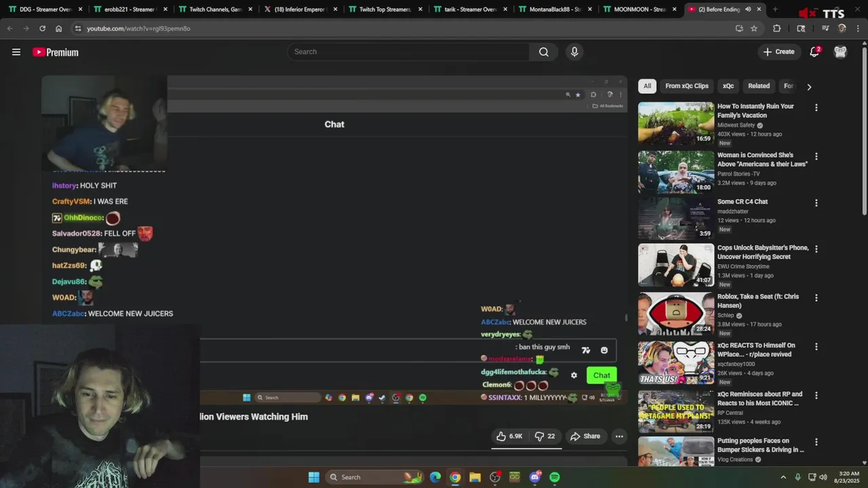The image size is (868, 488).
Task: Click the YouTube search magnifier button
Action: (x=544, y=52)
